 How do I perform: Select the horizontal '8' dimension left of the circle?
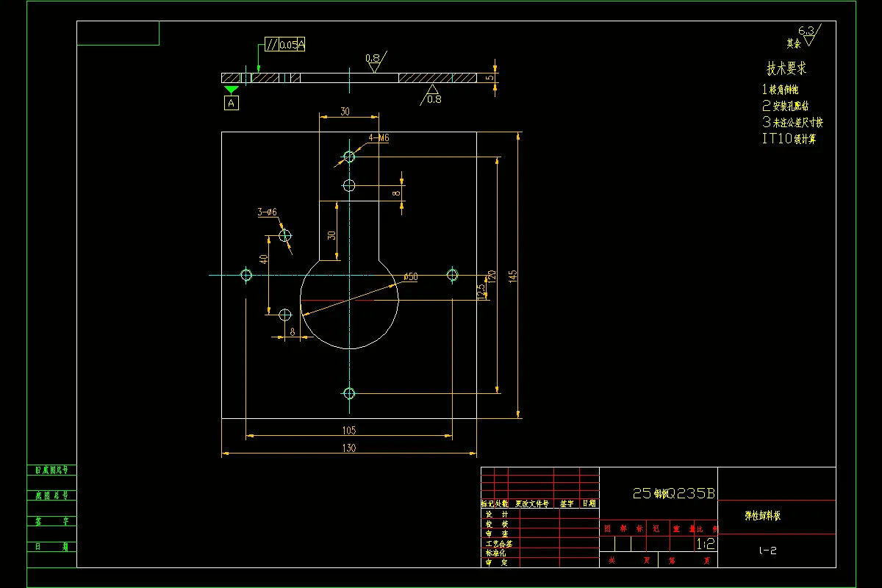click(x=292, y=331)
